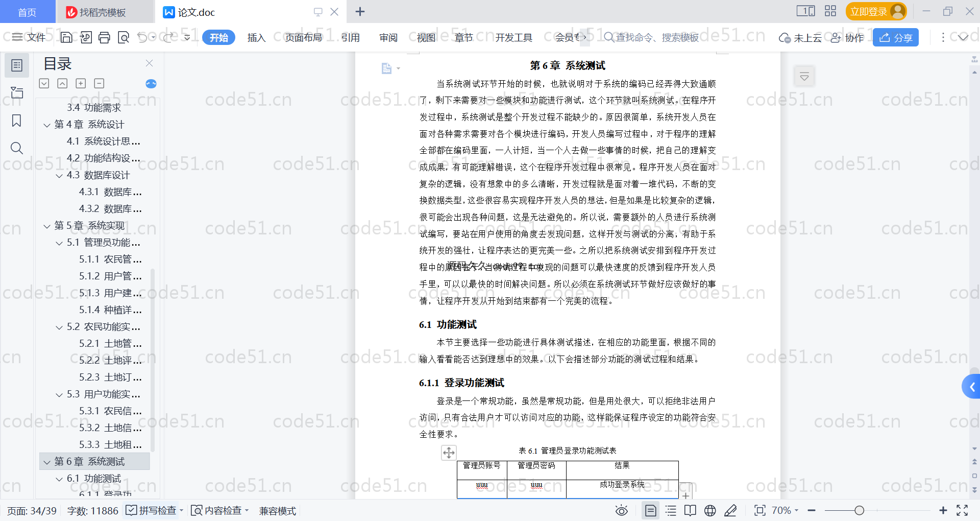
Task: Switch to page layout view icon
Action: [x=651, y=510]
